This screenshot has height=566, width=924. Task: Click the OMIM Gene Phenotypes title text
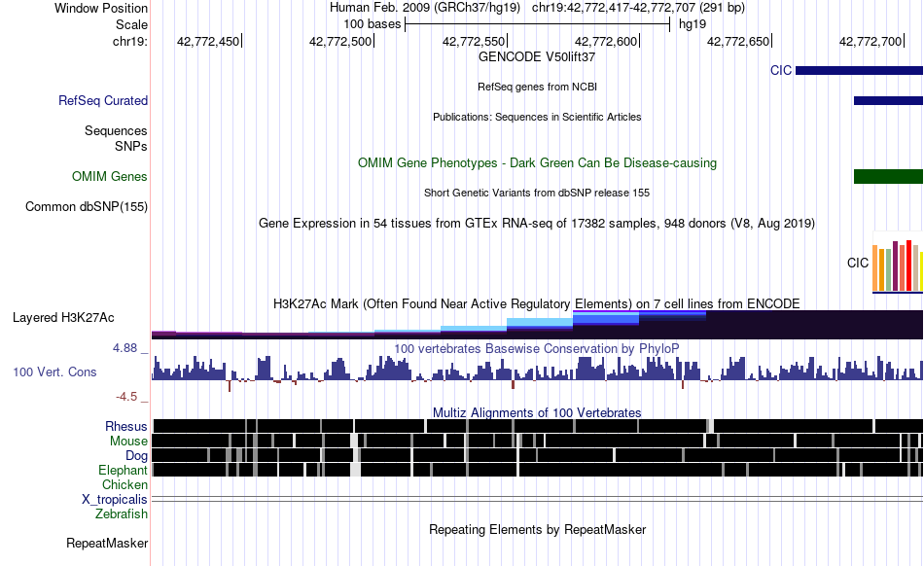(537, 163)
